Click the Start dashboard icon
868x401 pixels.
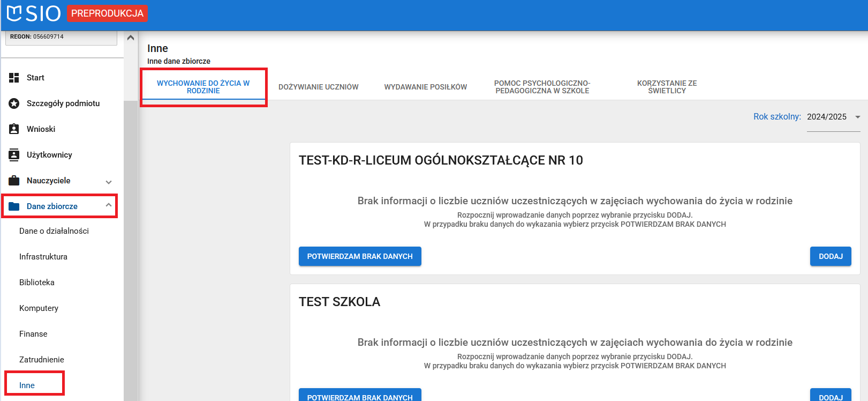click(x=14, y=78)
